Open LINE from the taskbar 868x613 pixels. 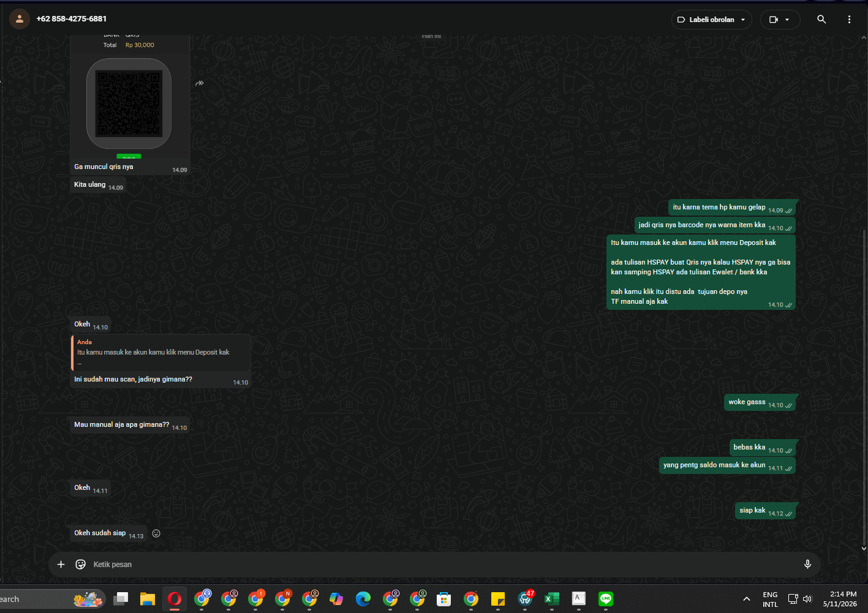point(606,599)
